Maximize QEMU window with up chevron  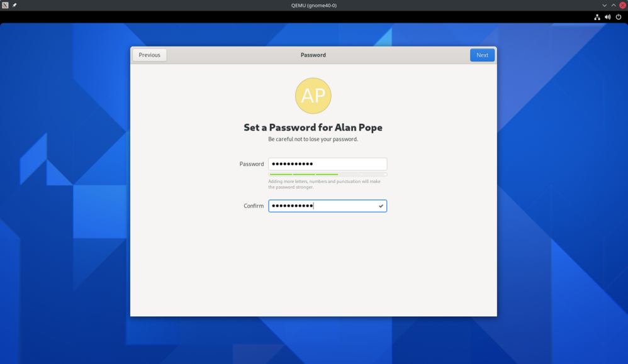coord(614,5)
